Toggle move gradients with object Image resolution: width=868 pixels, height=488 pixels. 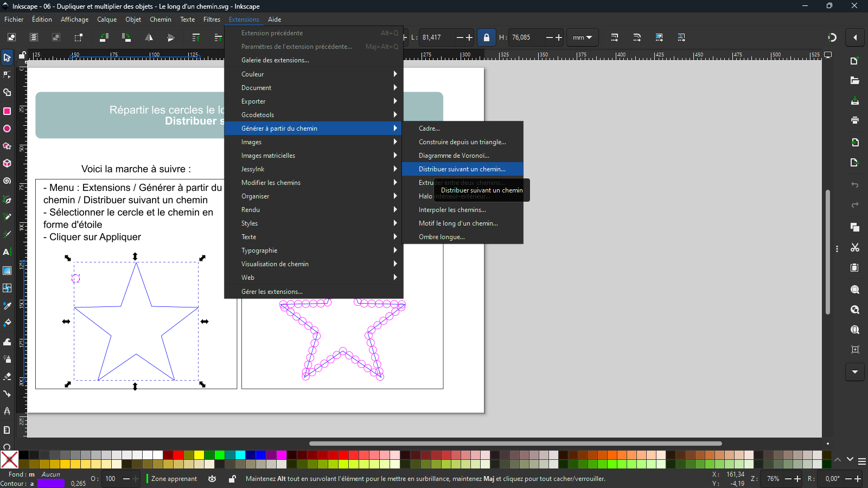(659, 37)
